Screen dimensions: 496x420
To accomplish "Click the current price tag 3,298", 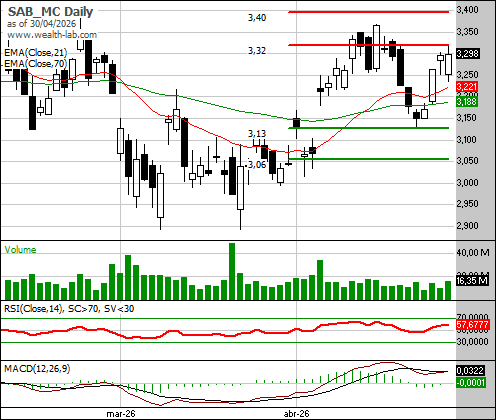I will coord(468,53).
